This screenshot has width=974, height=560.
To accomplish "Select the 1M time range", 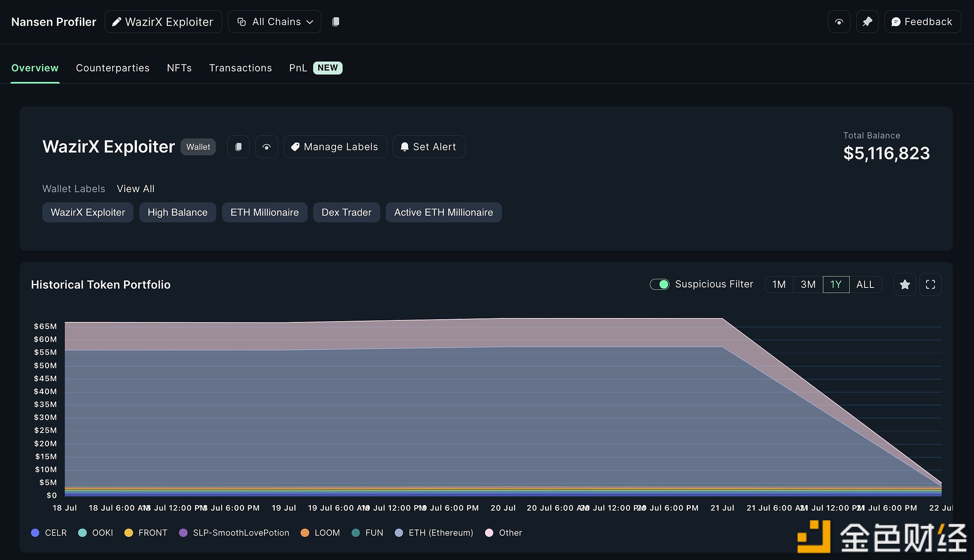I will [779, 284].
